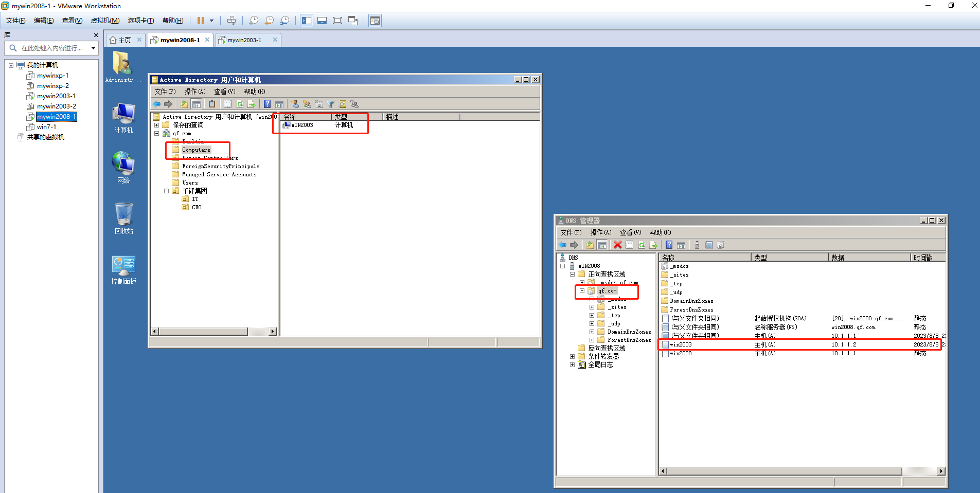
Task: Pause the VM with the VMware pause button
Action: point(201,21)
